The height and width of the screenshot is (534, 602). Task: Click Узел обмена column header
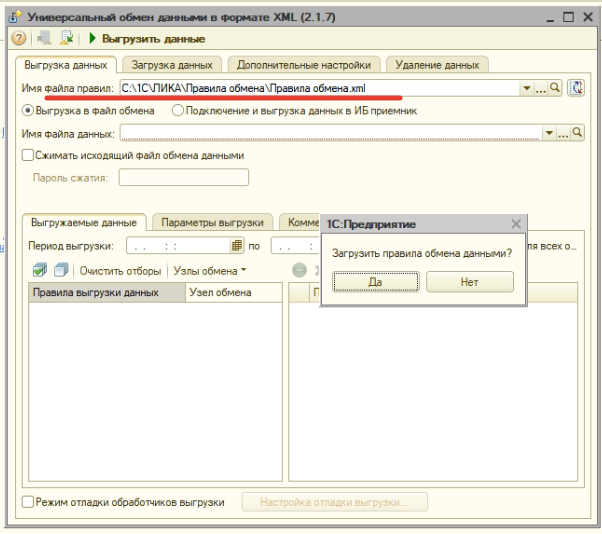234,293
